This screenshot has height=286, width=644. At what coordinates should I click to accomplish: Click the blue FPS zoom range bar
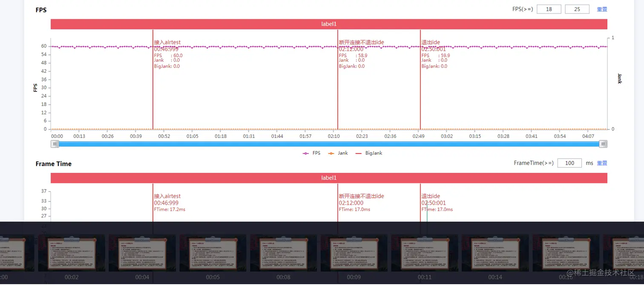329,144
